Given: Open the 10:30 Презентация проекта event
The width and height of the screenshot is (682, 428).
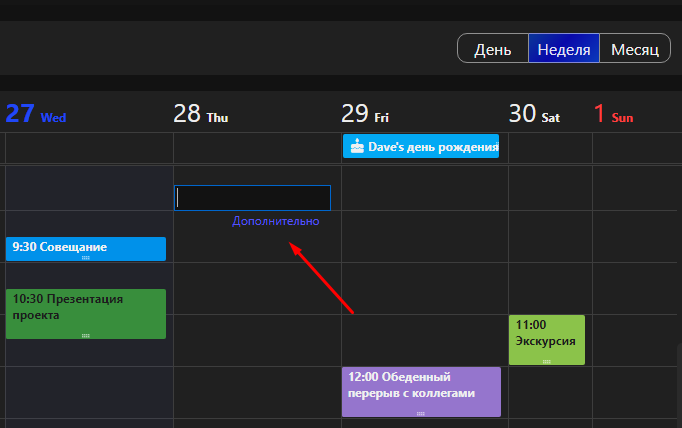Looking at the screenshot, I should [x=86, y=314].
